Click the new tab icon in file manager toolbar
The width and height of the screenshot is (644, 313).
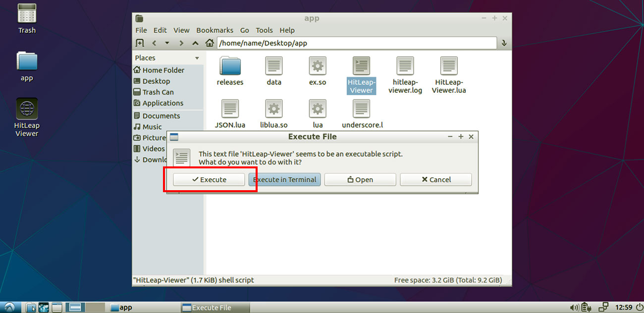point(140,43)
